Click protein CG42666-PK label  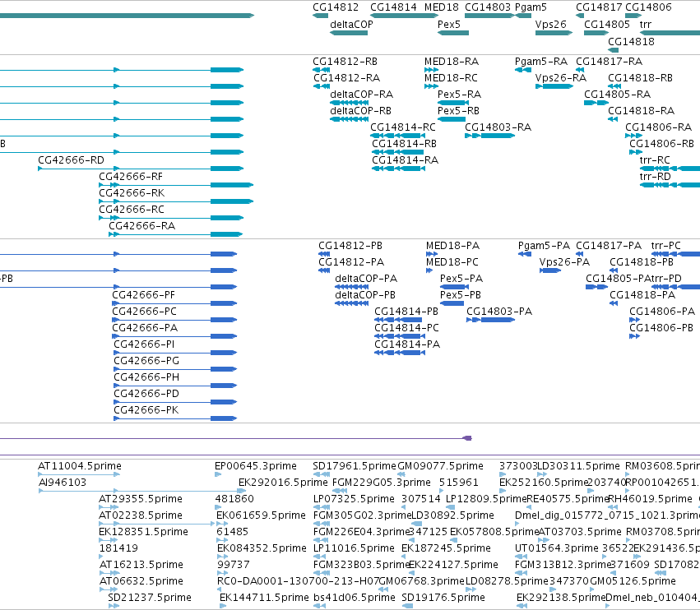point(146,410)
